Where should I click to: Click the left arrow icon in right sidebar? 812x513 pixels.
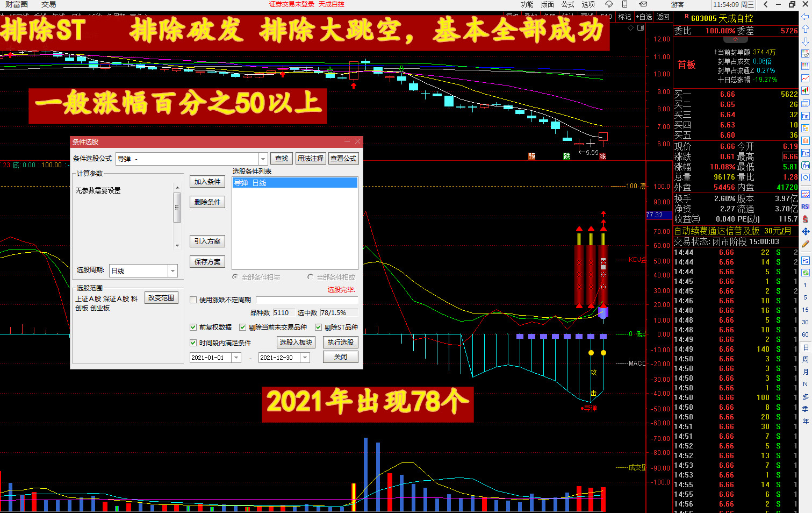point(805,16)
